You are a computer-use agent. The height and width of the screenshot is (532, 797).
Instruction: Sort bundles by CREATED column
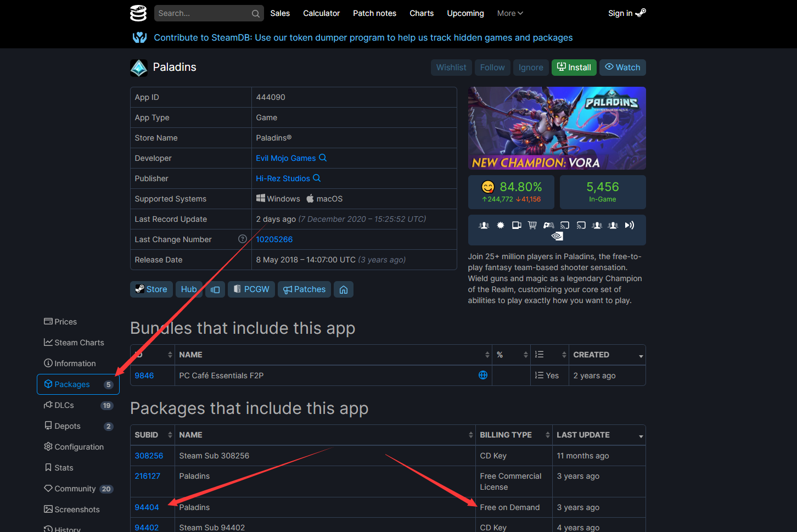[x=607, y=355]
